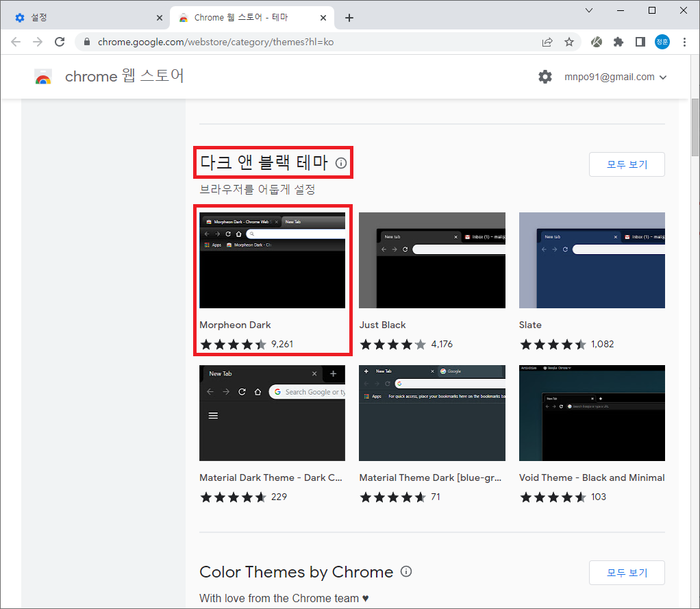Image resolution: width=700 pixels, height=609 pixels.
Task: Open the tab search chevron
Action: pyautogui.click(x=589, y=10)
